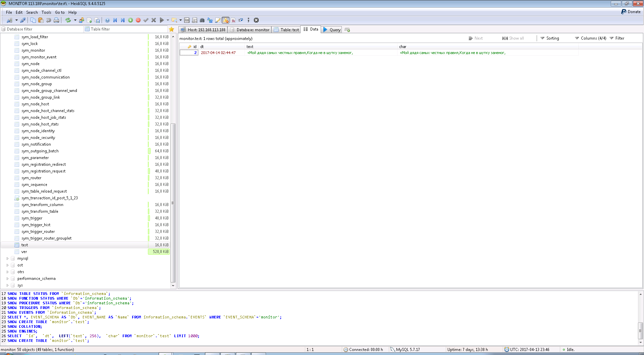Switch to the Query tab

(x=332, y=30)
